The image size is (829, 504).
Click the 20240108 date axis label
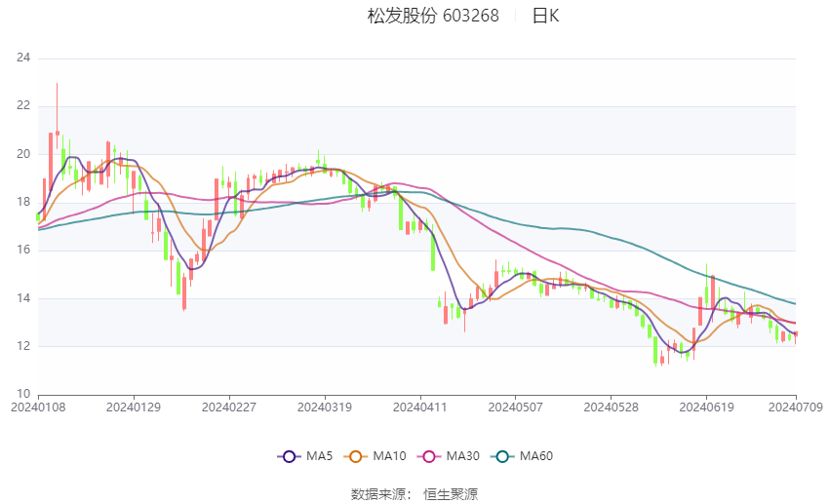38,407
